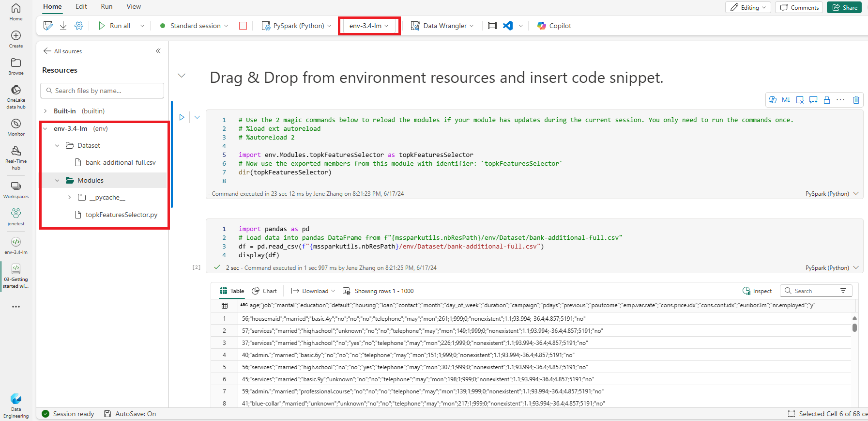Open the PySpark (Python) language dropdown
This screenshot has width=868, height=421.
click(297, 26)
